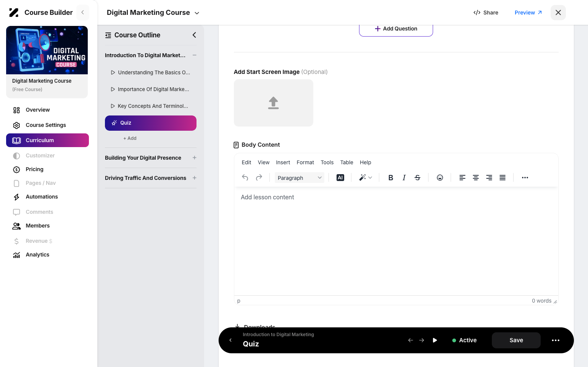Image resolution: width=588 pixels, height=367 pixels.
Task: Toggle italic formatting
Action: pos(404,178)
